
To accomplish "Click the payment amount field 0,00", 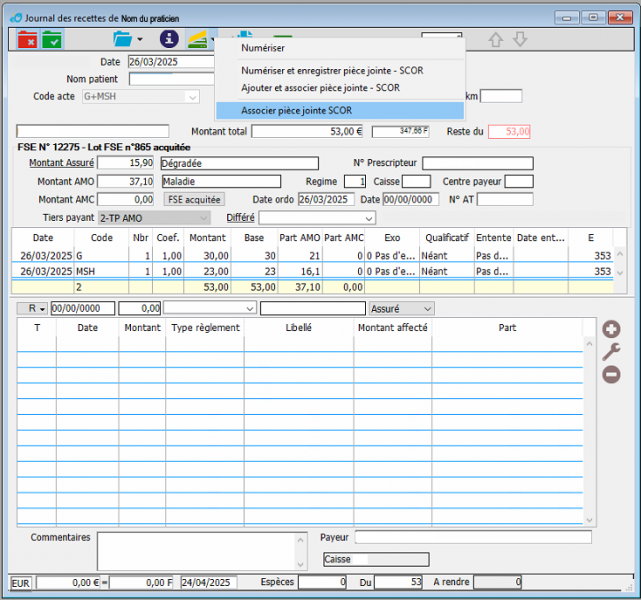I will click(x=140, y=308).
